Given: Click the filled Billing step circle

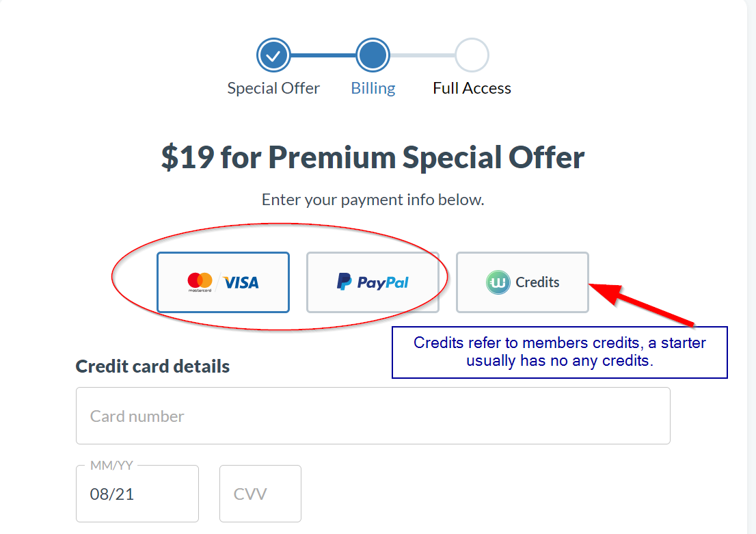Looking at the screenshot, I should (x=373, y=55).
